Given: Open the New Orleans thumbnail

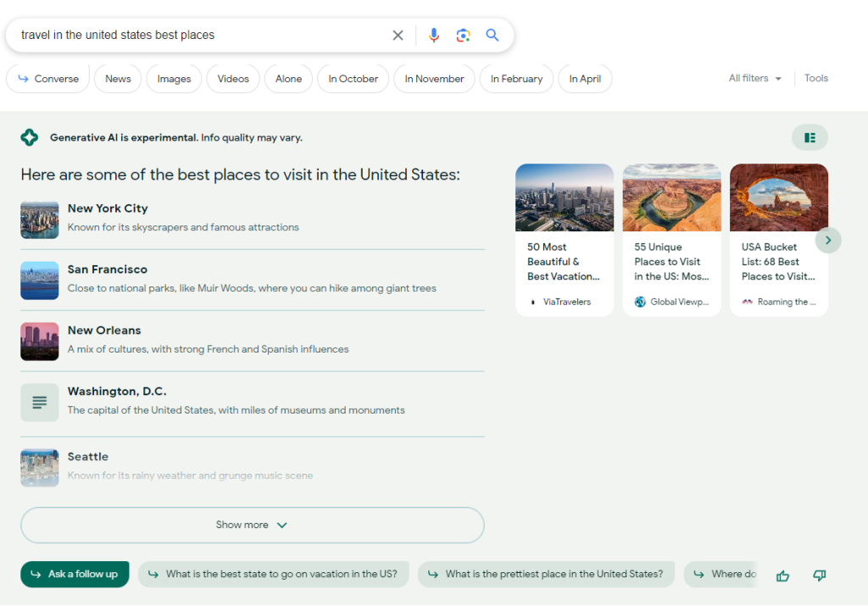Looking at the screenshot, I should 39,342.
